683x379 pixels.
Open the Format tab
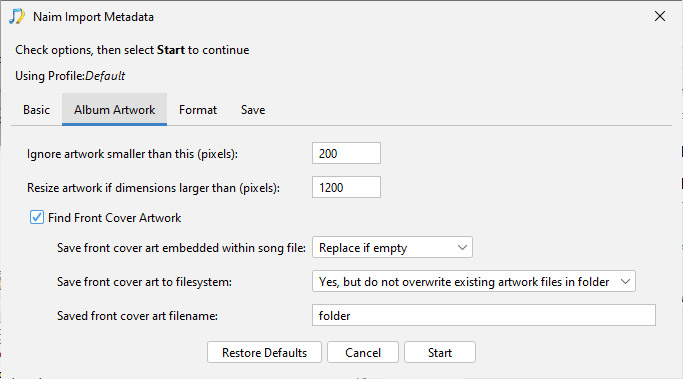tap(198, 110)
